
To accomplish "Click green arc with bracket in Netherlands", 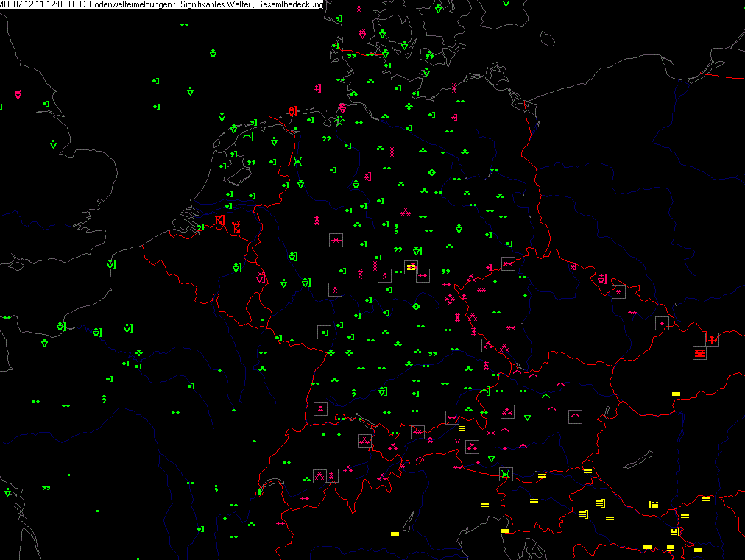I will point(248,136).
